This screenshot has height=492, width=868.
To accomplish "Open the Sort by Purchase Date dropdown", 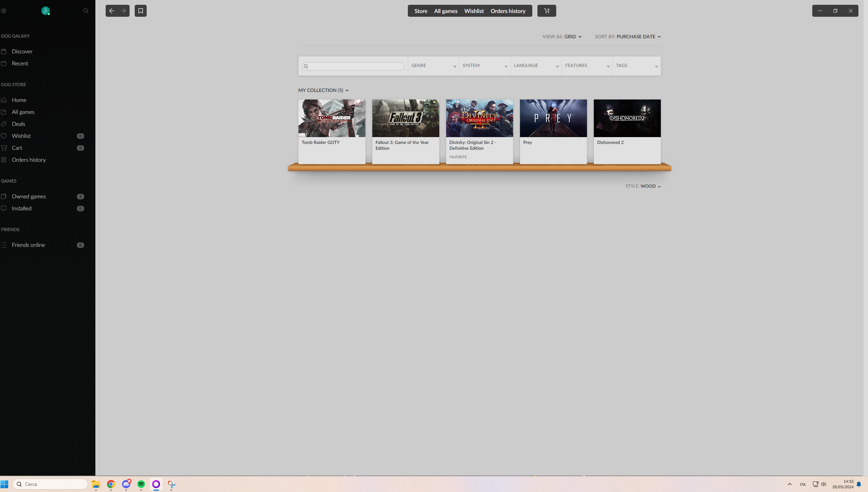I will [x=628, y=37].
